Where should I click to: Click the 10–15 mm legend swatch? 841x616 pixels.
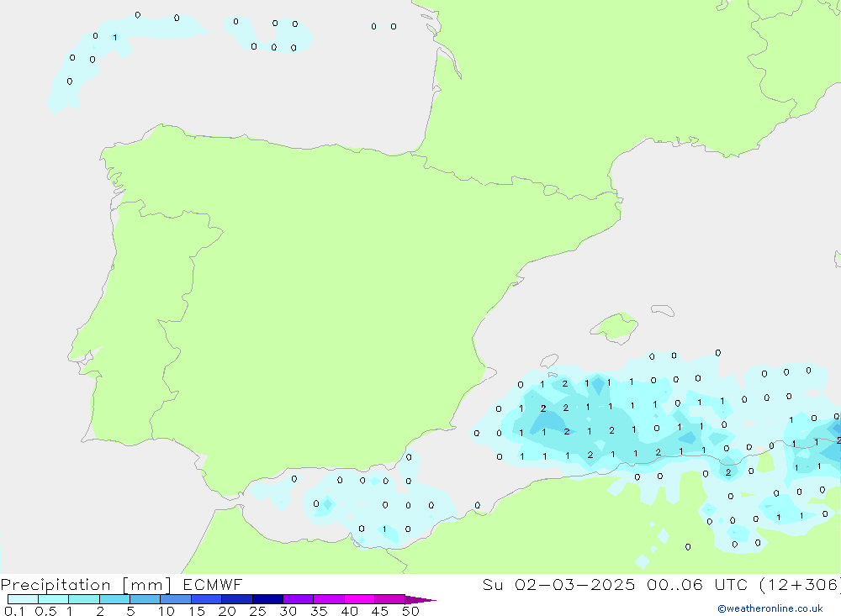176,599
